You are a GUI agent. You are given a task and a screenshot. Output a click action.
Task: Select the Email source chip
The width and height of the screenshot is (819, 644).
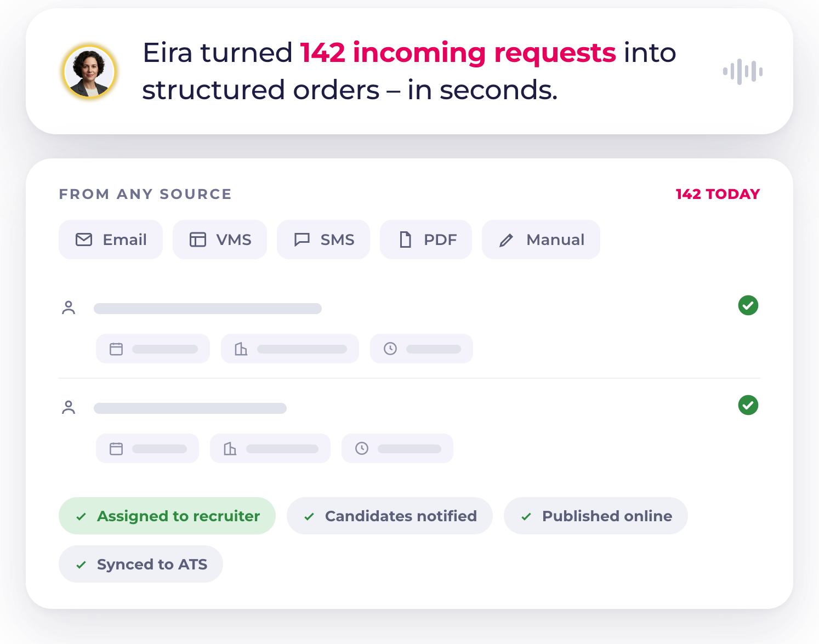click(111, 240)
